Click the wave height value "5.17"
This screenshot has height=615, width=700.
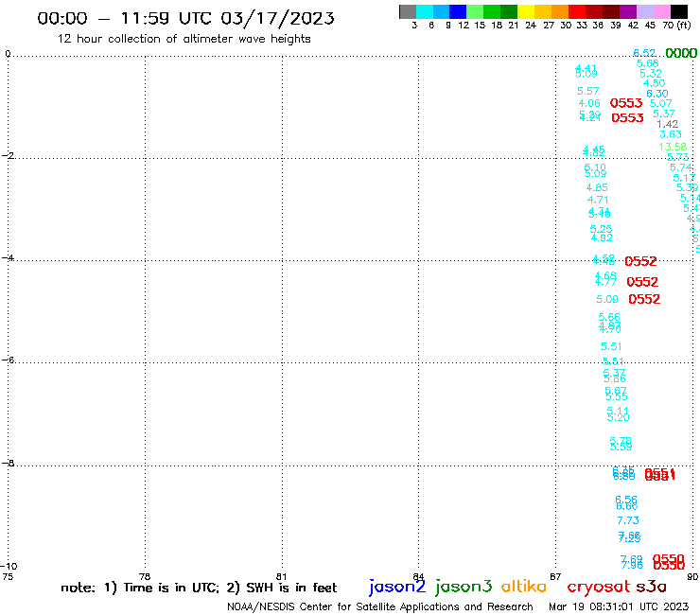[684, 178]
